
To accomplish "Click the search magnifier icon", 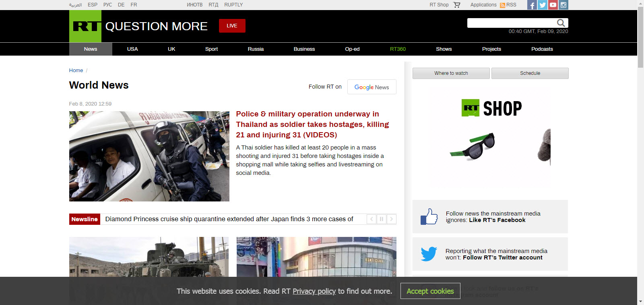I will [x=561, y=23].
